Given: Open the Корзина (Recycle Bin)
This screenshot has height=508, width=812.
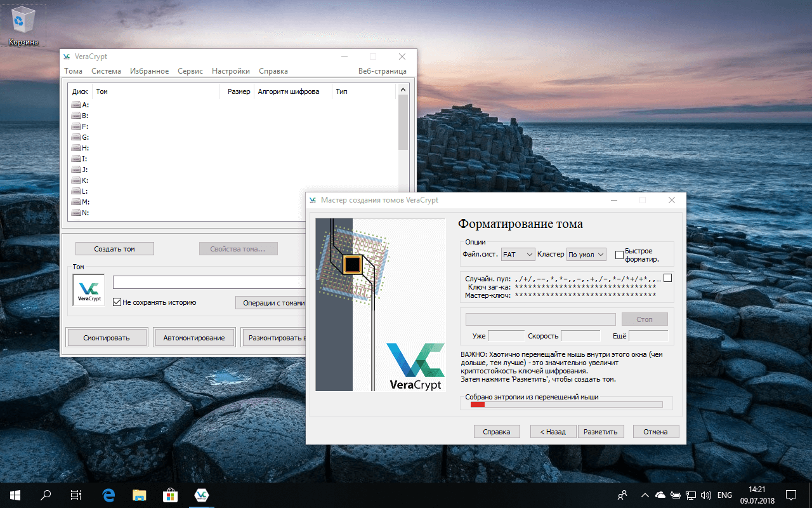Looking at the screenshot, I should pyautogui.click(x=23, y=20).
